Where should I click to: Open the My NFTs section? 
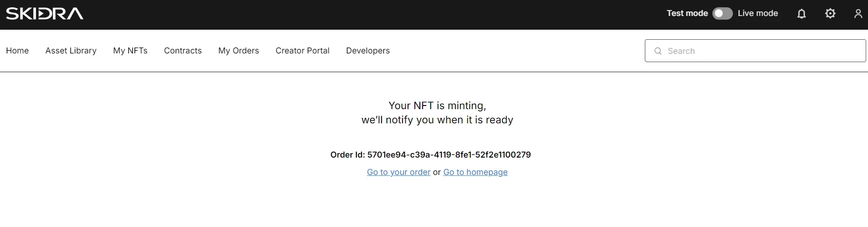coord(130,51)
